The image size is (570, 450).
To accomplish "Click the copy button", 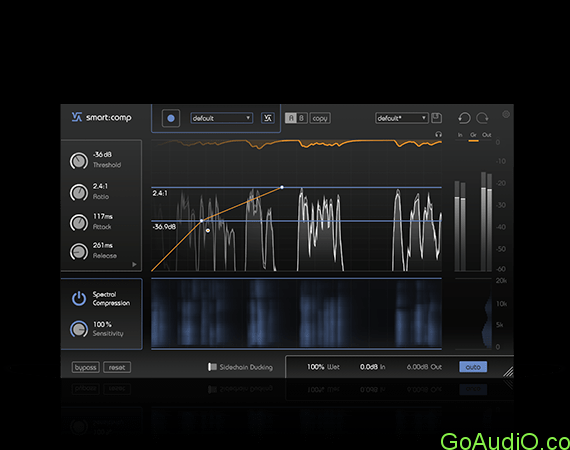I will pyautogui.click(x=320, y=118).
